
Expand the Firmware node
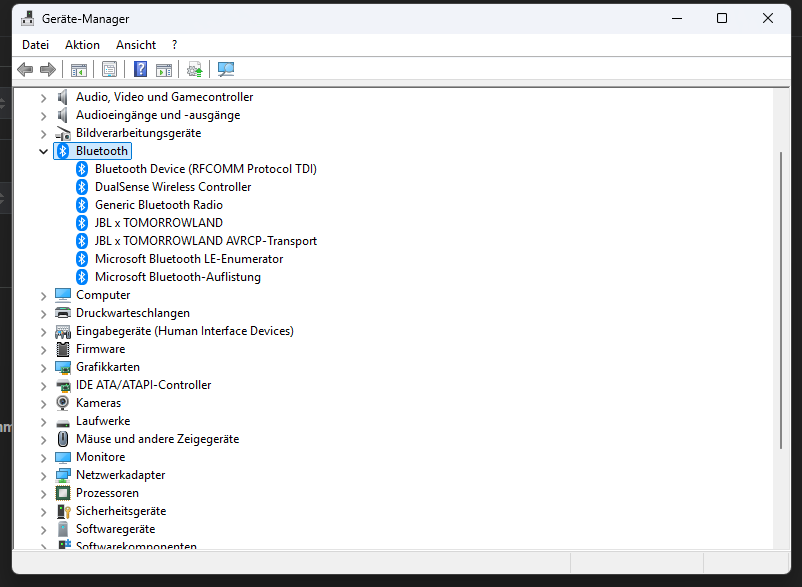point(43,350)
